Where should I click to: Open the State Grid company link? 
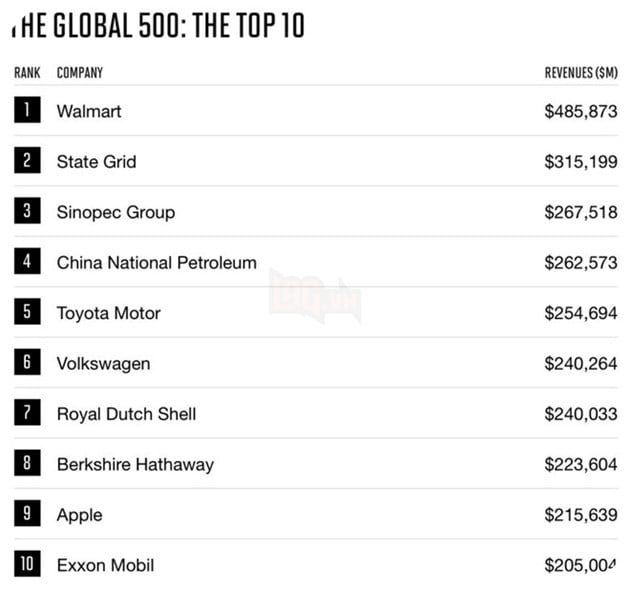tap(96, 162)
